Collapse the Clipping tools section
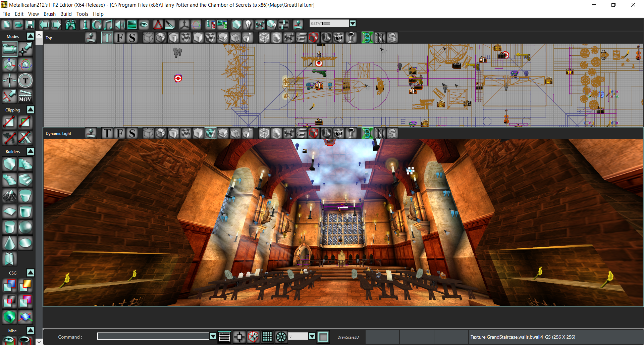 (x=31, y=110)
